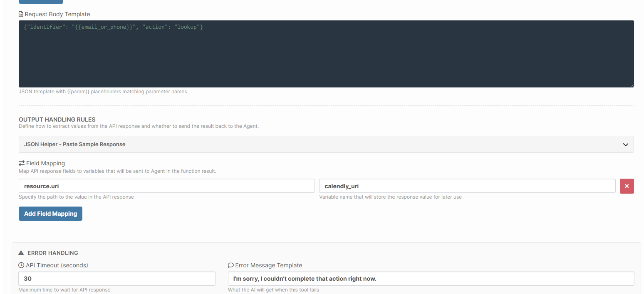
Task: Edit the Error Message Template text field
Action: point(431,279)
